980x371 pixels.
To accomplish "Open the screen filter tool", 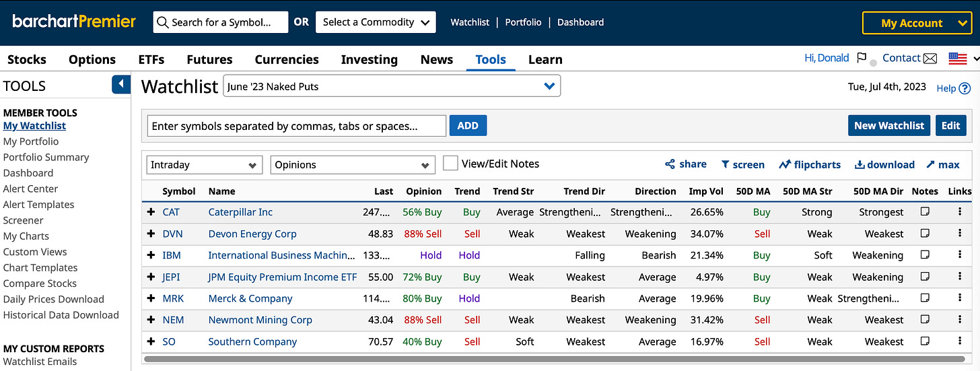I will tap(742, 164).
